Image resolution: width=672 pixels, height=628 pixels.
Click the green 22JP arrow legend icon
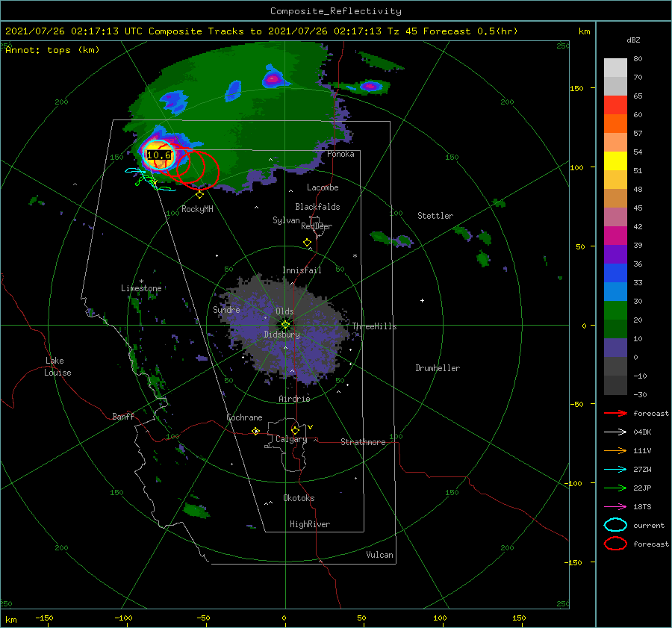[615, 488]
